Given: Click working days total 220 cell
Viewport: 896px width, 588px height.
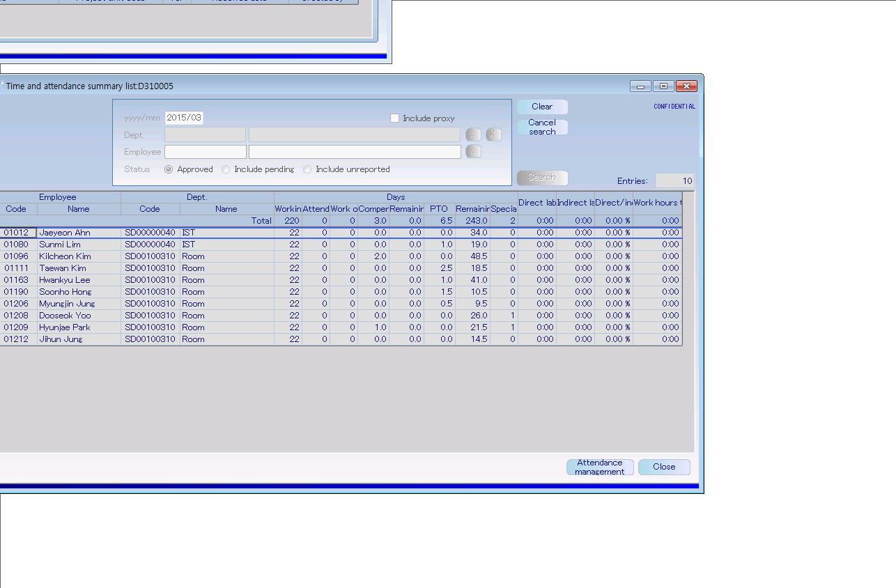Looking at the screenshot, I should click(288, 221).
